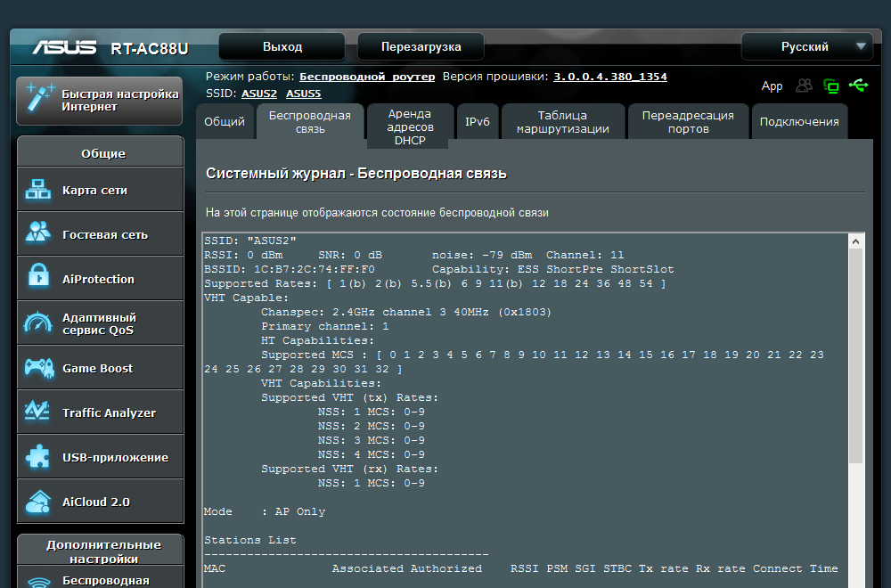This screenshot has width=891, height=588.
Task: Click the green network status icon
Action: pos(831,86)
